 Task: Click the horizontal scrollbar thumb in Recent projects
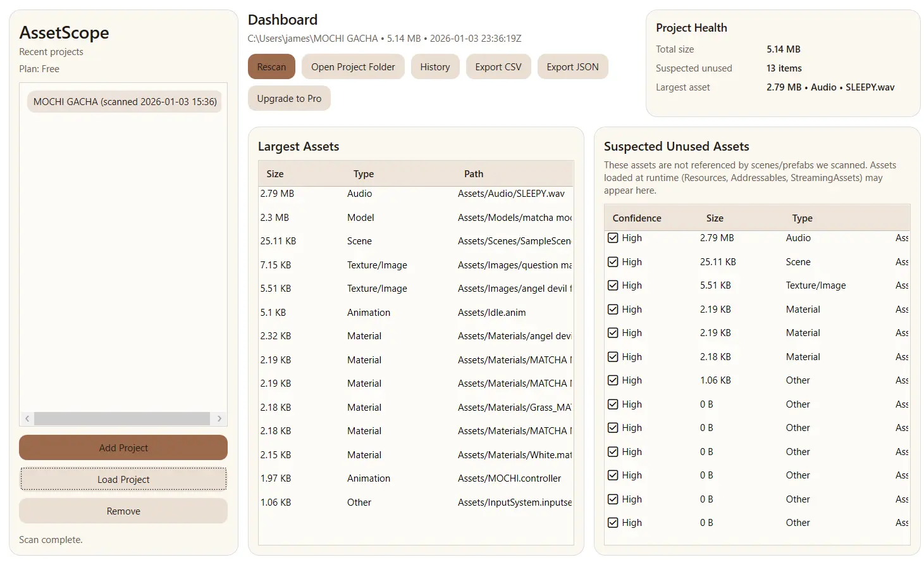click(x=122, y=419)
